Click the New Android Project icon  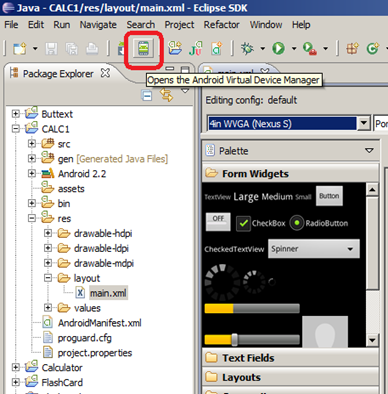click(175, 48)
